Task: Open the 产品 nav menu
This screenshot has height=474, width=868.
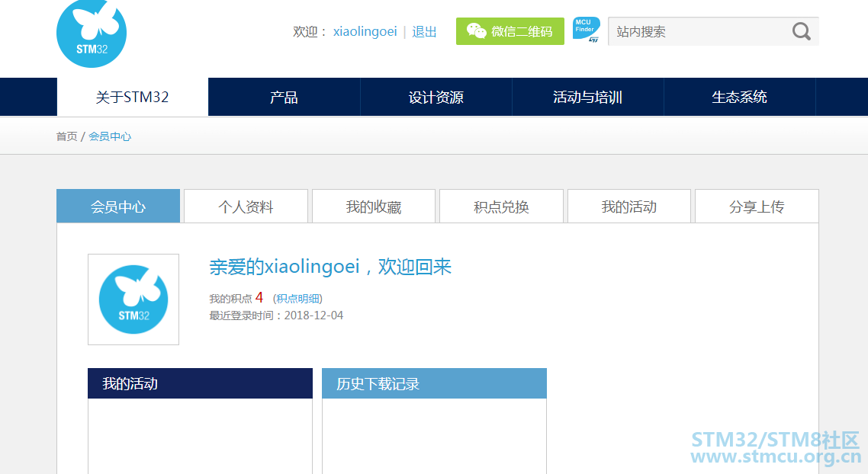Action: point(284,97)
